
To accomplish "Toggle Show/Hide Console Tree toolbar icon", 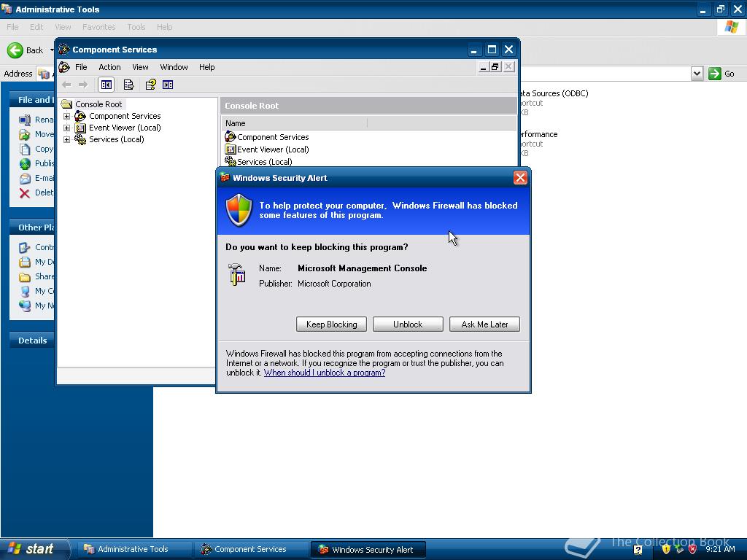I will [x=107, y=85].
